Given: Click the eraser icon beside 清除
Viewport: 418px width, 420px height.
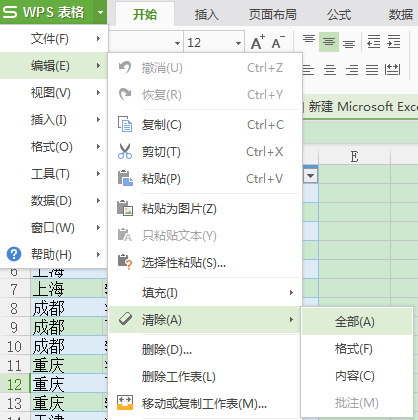Looking at the screenshot, I should [x=125, y=319].
